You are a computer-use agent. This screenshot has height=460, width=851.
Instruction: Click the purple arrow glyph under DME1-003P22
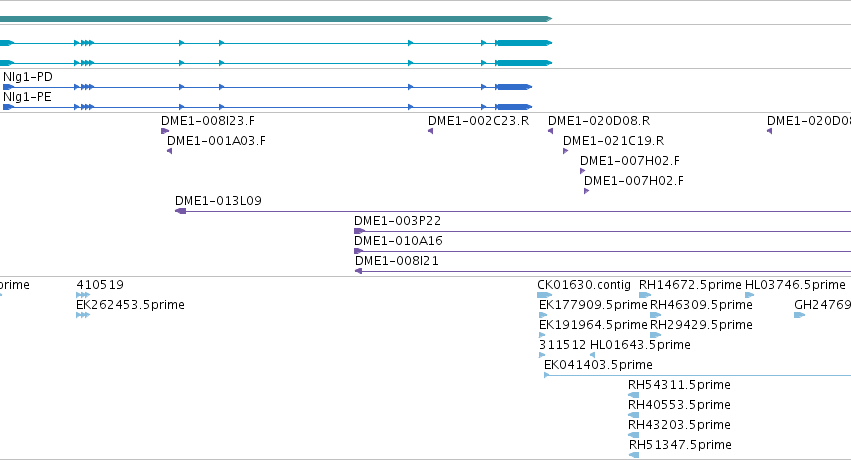click(359, 231)
